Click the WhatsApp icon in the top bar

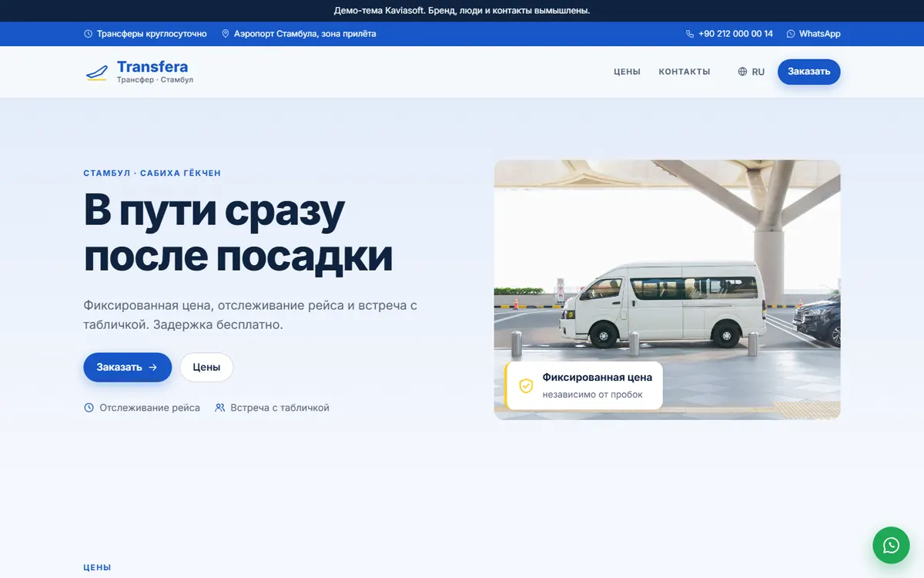(791, 34)
